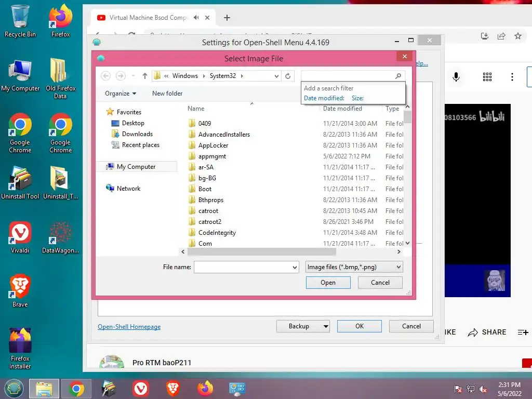
Task: Select Windows breadcrumb in address bar
Action: [185, 76]
